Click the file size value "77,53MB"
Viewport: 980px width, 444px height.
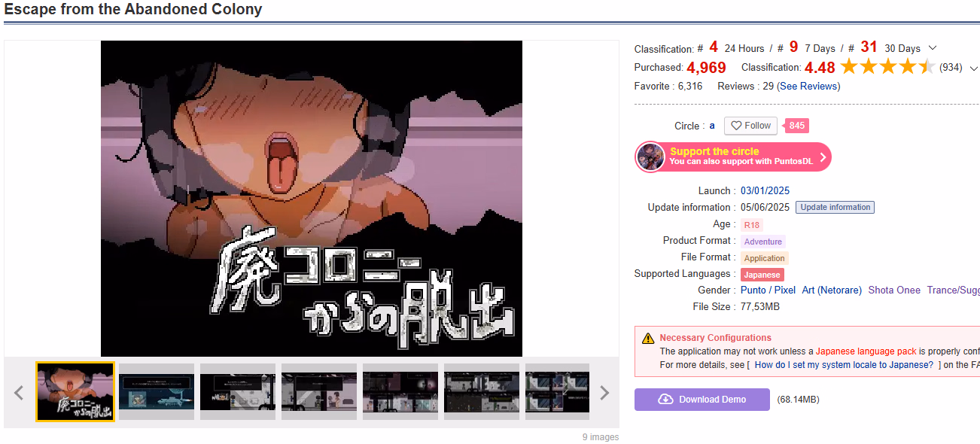pos(760,306)
